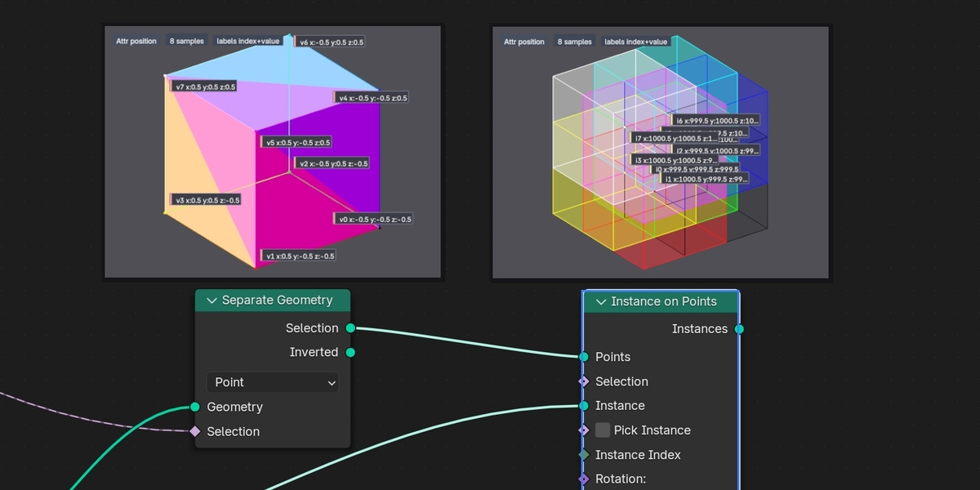980x490 pixels.
Task: Click the Points input socket
Action: 584,357
